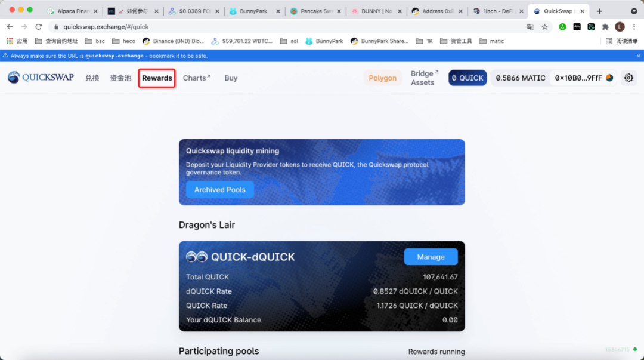
Task: Click the translate page icon
Action: pos(530,27)
